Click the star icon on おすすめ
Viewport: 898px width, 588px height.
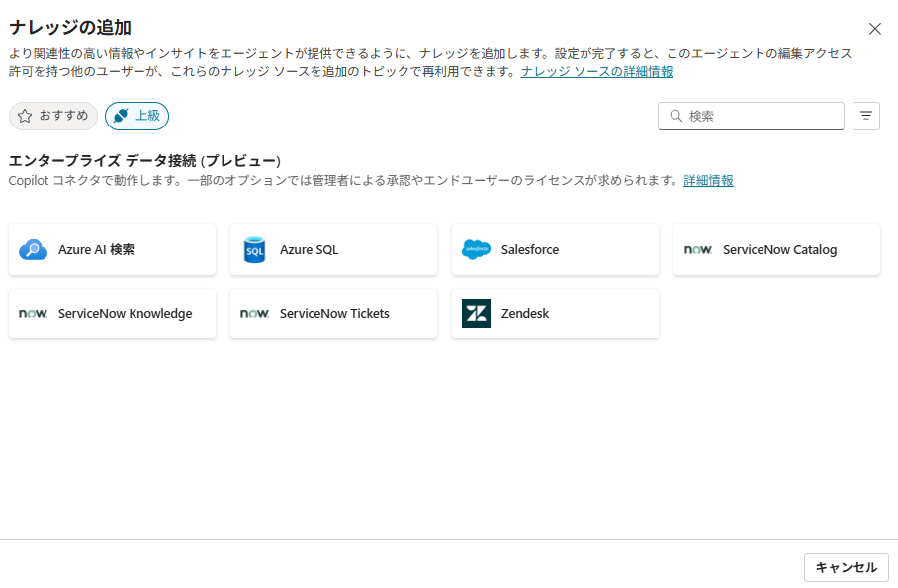(25, 117)
